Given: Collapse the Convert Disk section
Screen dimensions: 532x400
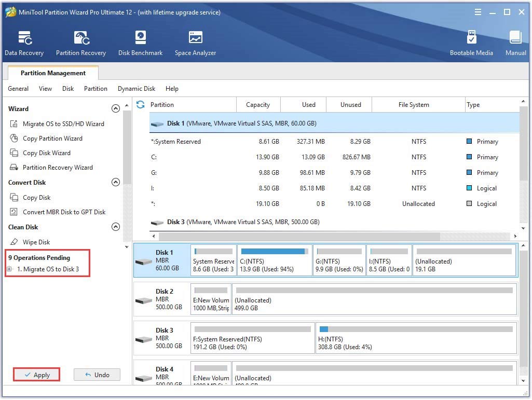Looking at the screenshot, I should click(116, 182).
